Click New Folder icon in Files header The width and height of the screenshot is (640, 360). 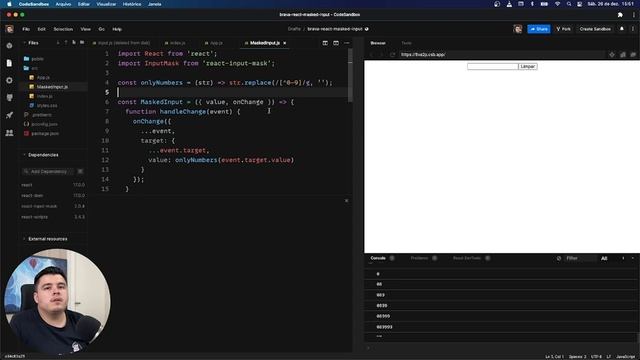82,42
